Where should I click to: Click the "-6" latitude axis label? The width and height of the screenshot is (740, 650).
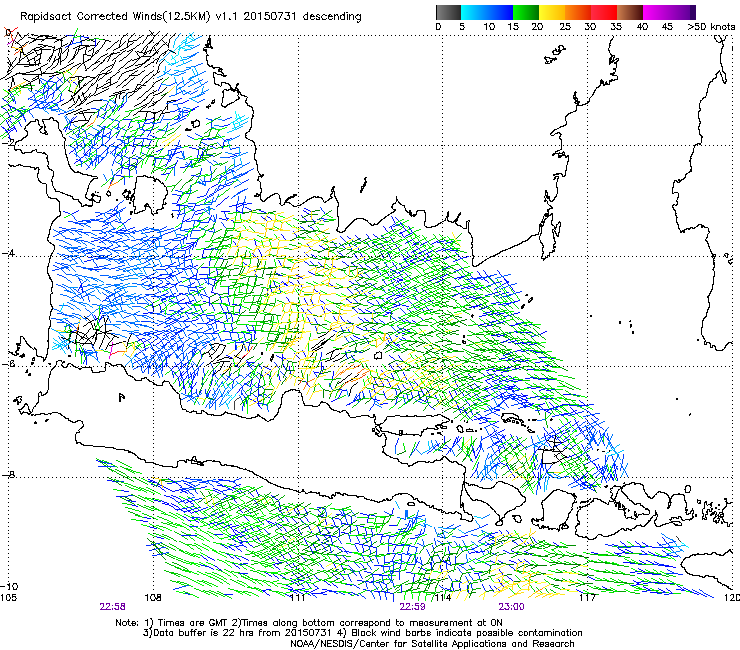click(x=8, y=364)
